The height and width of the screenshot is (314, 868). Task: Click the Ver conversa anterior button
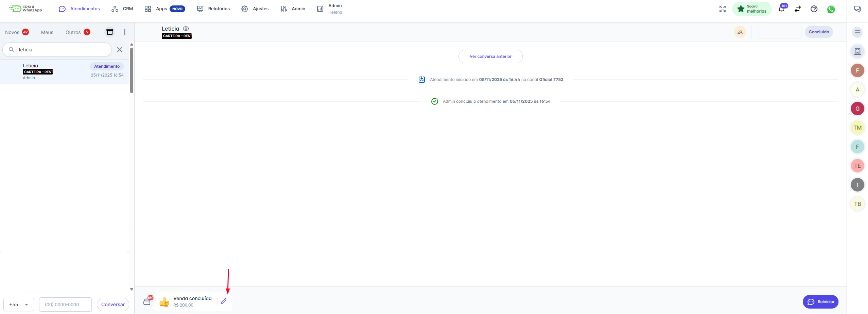tap(490, 56)
